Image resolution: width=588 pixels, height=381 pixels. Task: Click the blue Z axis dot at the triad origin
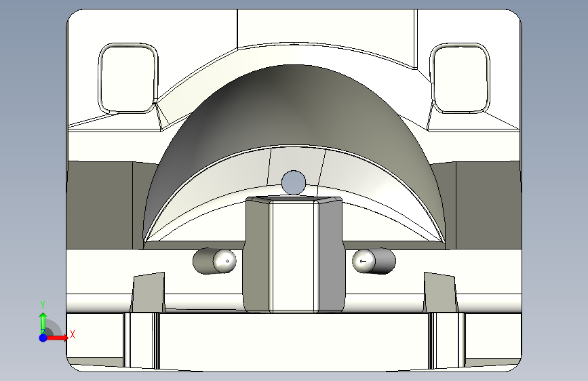pos(43,338)
